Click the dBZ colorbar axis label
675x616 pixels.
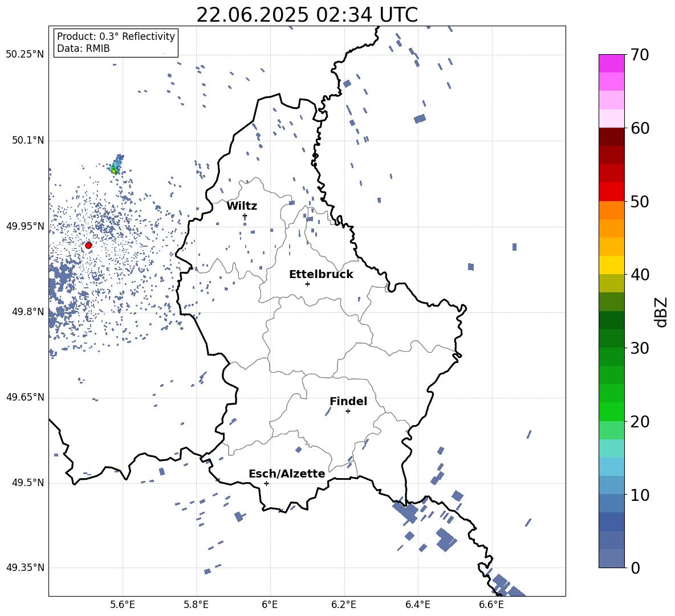[x=661, y=312]
